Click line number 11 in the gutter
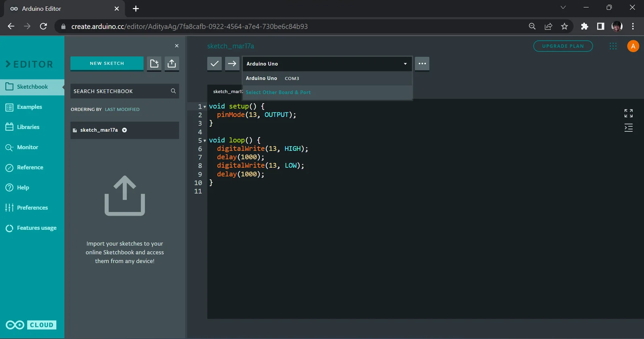This screenshot has width=644, height=339. click(198, 191)
